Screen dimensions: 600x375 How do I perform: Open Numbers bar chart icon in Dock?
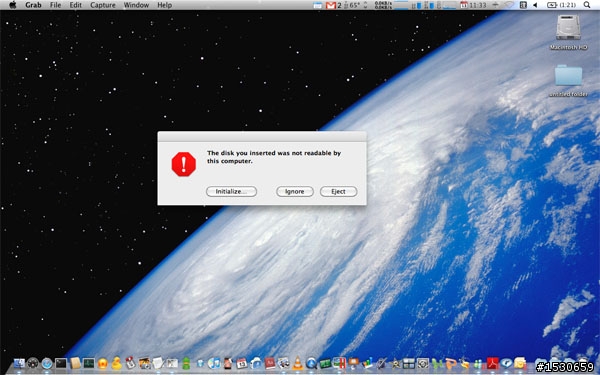[x=368, y=364]
